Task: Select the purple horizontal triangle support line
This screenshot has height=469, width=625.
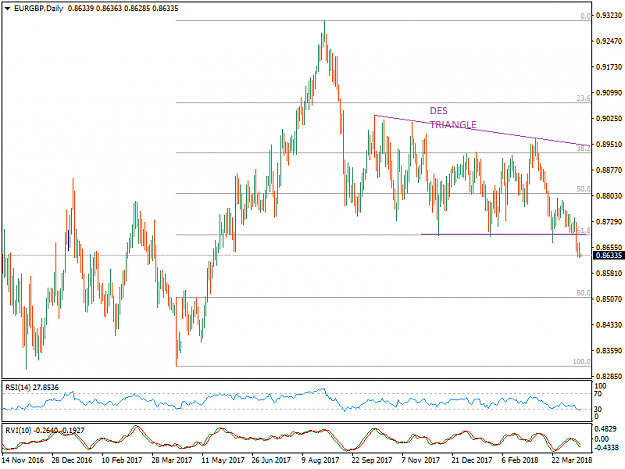Action: click(x=503, y=234)
